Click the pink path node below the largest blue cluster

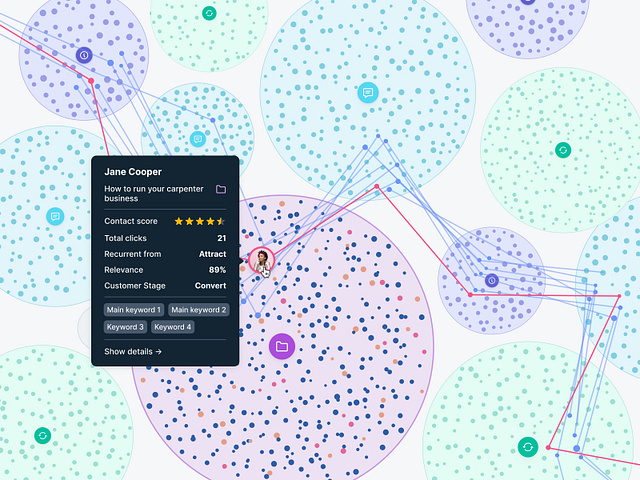[377, 187]
